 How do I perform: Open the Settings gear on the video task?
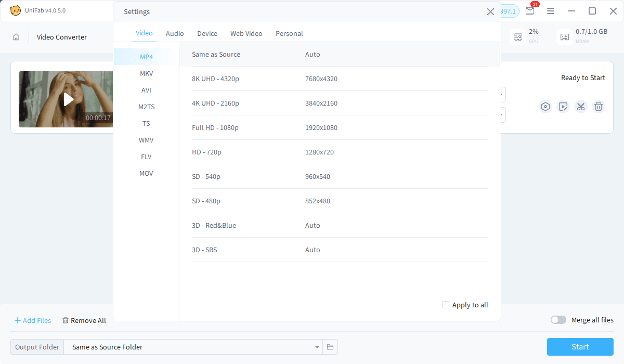(x=545, y=106)
